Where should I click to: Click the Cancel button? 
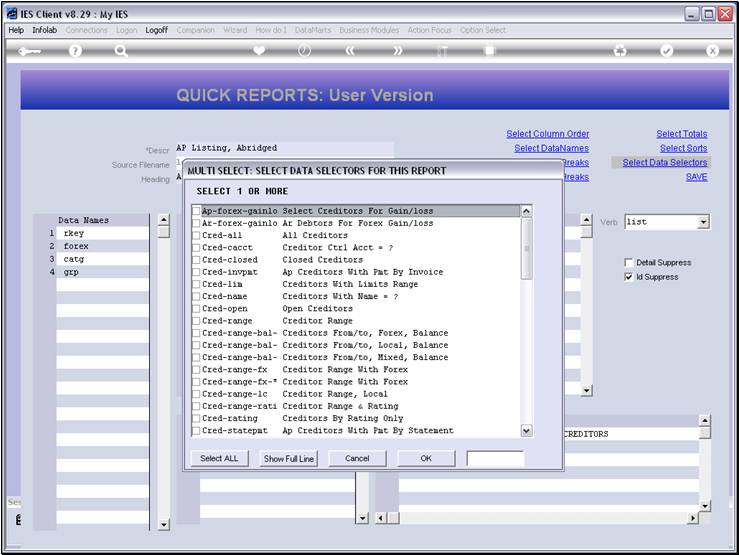pyautogui.click(x=357, y=458)
